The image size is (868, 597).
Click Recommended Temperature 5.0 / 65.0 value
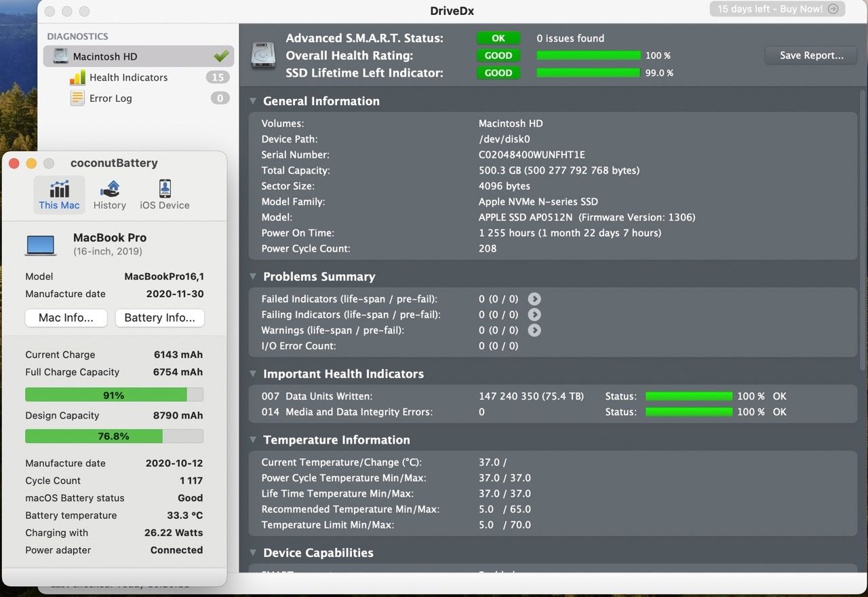(x=505, y=509)
